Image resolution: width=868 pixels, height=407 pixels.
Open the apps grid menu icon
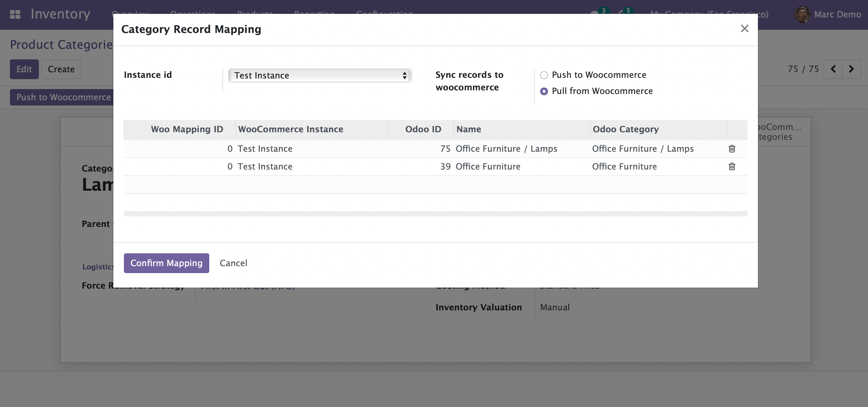tap(15, 15)
